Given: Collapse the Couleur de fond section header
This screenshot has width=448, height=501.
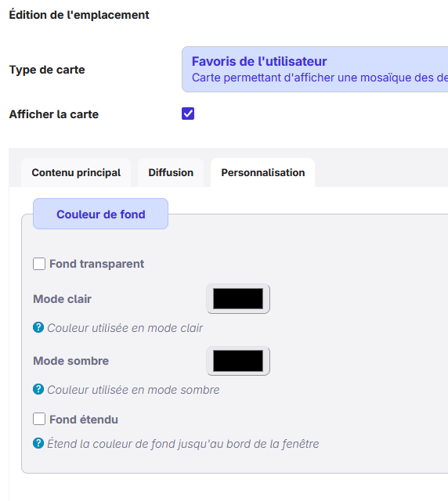Looking at the screenshot, I should tap(101, 214).
